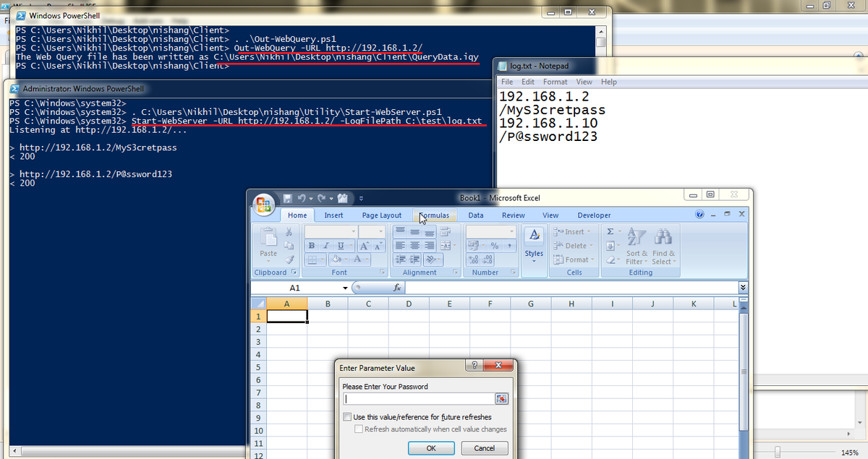Toggle Bold formatting in the Font group
This screenshot has height=459, width=868.
coord(312,245)
